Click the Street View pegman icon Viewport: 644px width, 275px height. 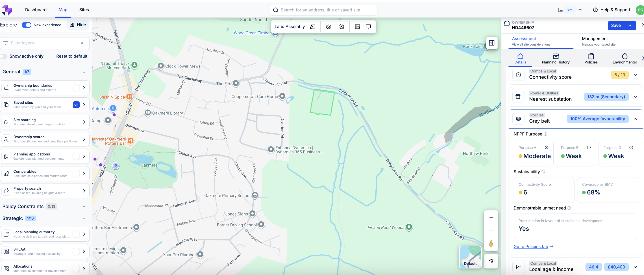point(491,244)
